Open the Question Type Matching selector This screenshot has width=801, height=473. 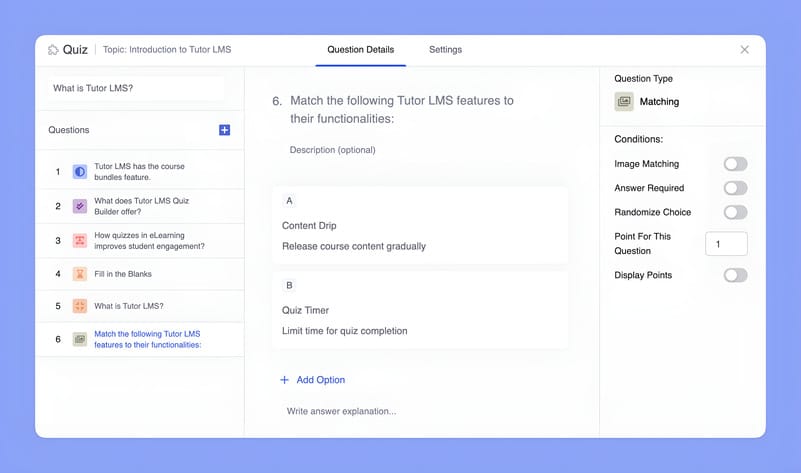tap(647, 102)
